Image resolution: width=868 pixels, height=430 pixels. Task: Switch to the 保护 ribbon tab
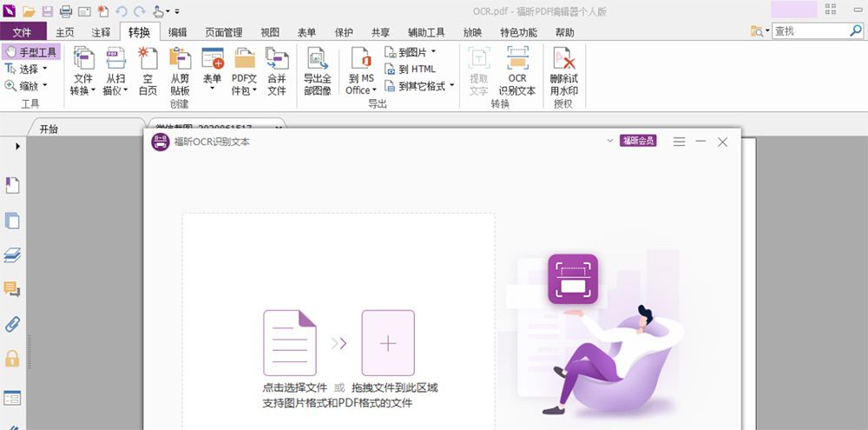(344, 33)
